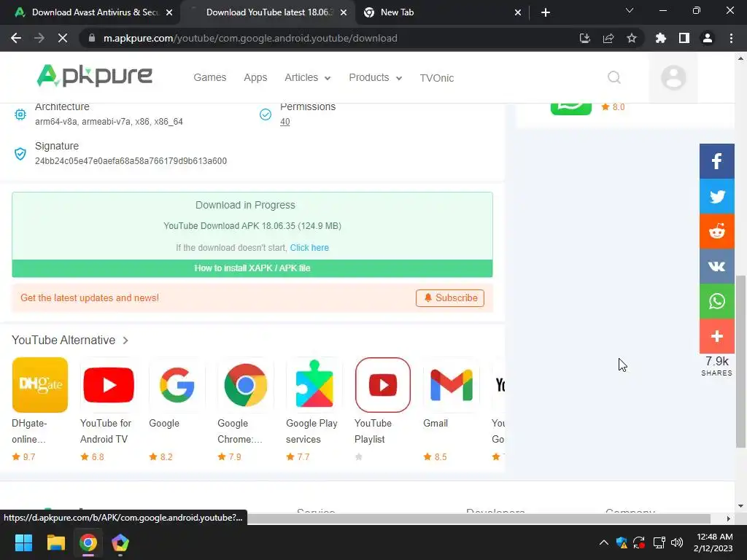747x560 pixels.
Task: Open the user account avatar icon
Action: pyautogui.click(x=673, y=77)
